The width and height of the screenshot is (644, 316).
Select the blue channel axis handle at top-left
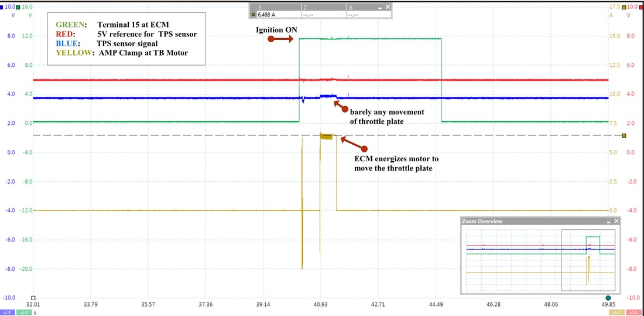(x=2, y=7)
